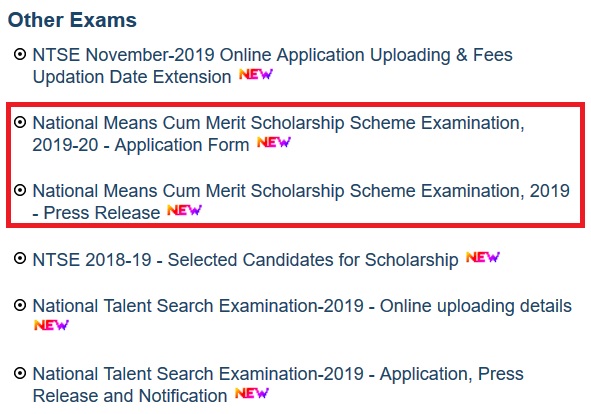Open National Means Cum Merit Scholarship Press Release
Image resolution: width=591 pixels, height=414 pixels.
pos(301,202)
